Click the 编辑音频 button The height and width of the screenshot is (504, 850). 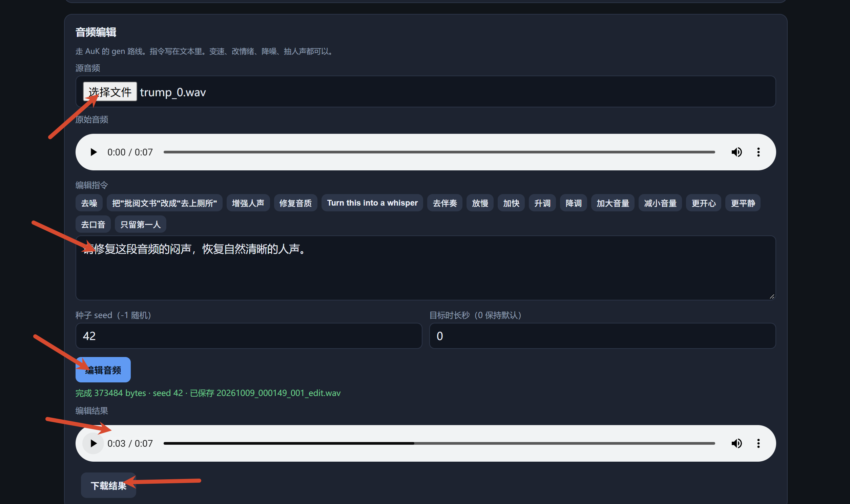(x=103, y=370)
